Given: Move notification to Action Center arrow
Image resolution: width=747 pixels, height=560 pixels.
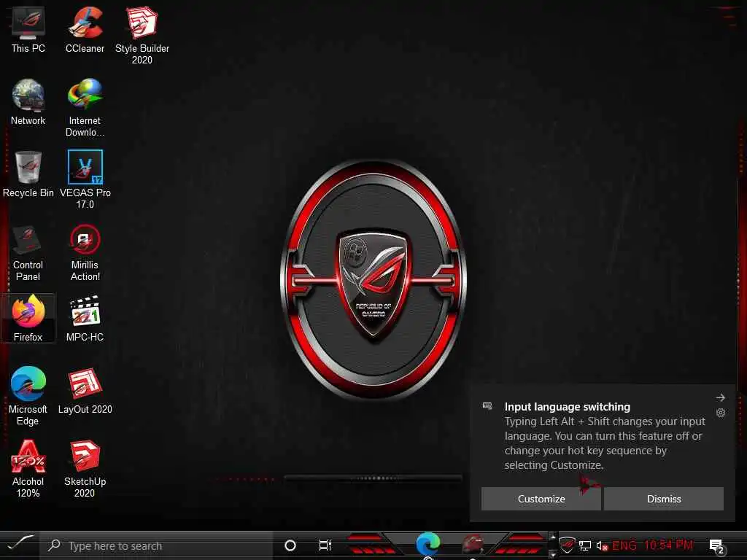Looking at the screenshot, I should 720,397.
